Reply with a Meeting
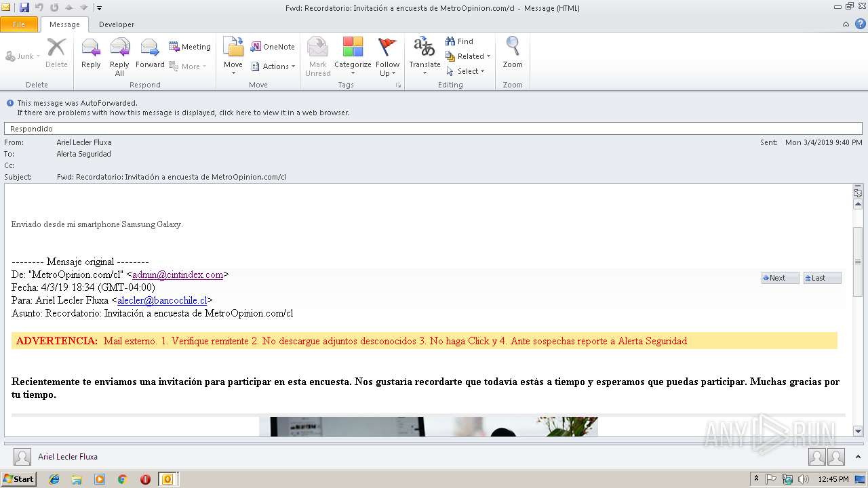Image resolution: width=868 pixels, height=488 pixels. click(x=190, y=47)
